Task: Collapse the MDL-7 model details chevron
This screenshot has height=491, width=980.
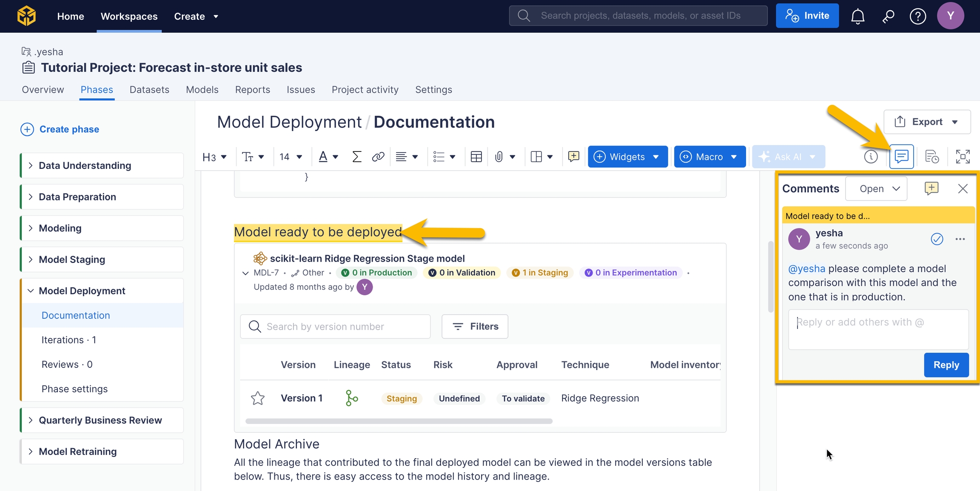Action: [x=245, y=273]
